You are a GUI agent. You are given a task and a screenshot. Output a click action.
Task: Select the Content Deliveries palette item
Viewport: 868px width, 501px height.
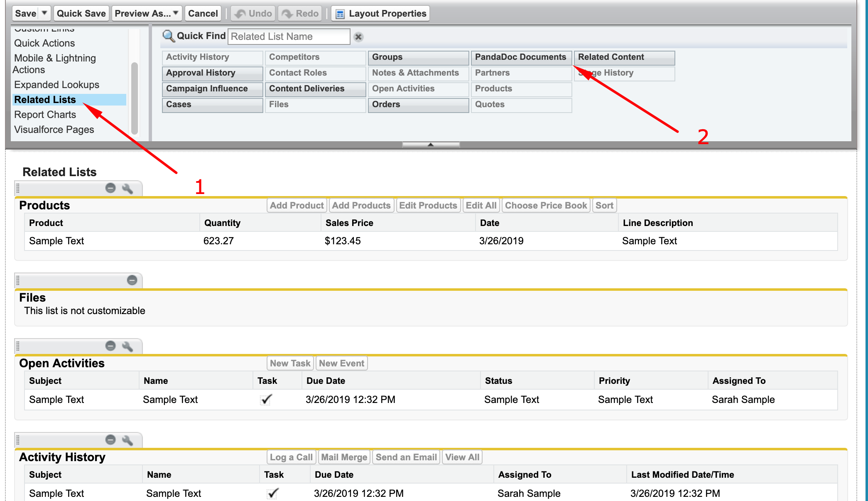coord(315,89)
